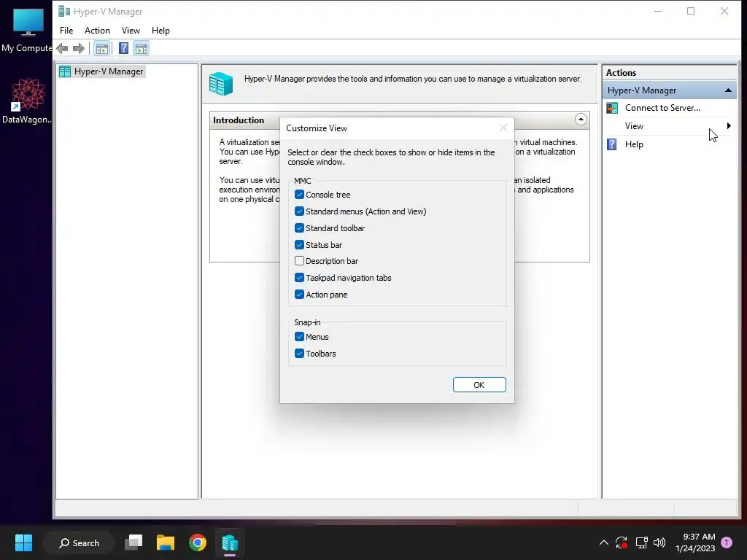Click Help text link in Actions pane
Screen dimensions: 747x560
[634, 144]
